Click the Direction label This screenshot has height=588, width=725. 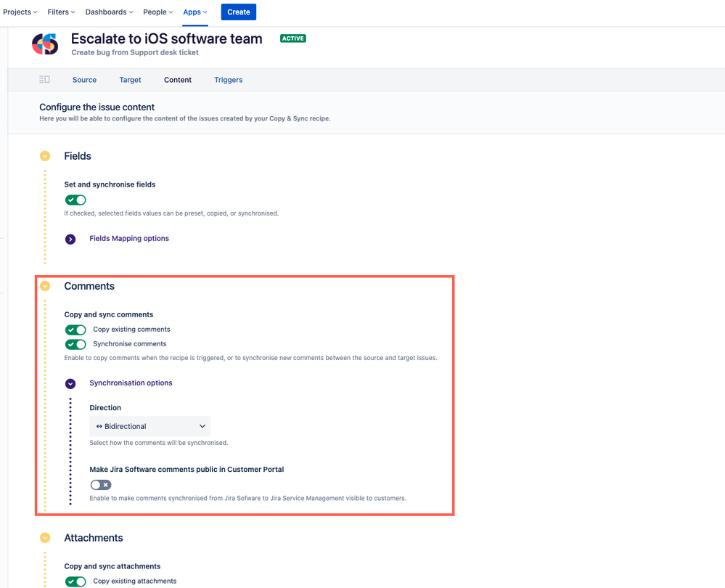pos(105,407)
